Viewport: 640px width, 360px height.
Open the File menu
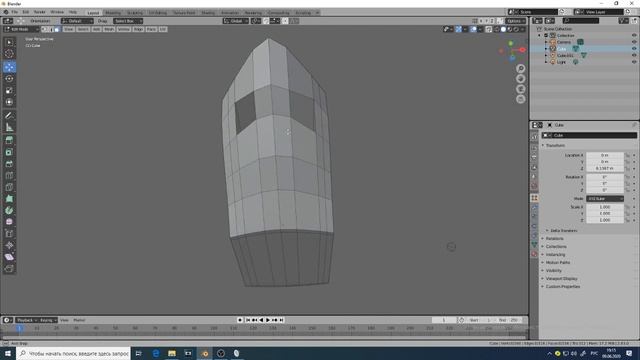(15, 12)
